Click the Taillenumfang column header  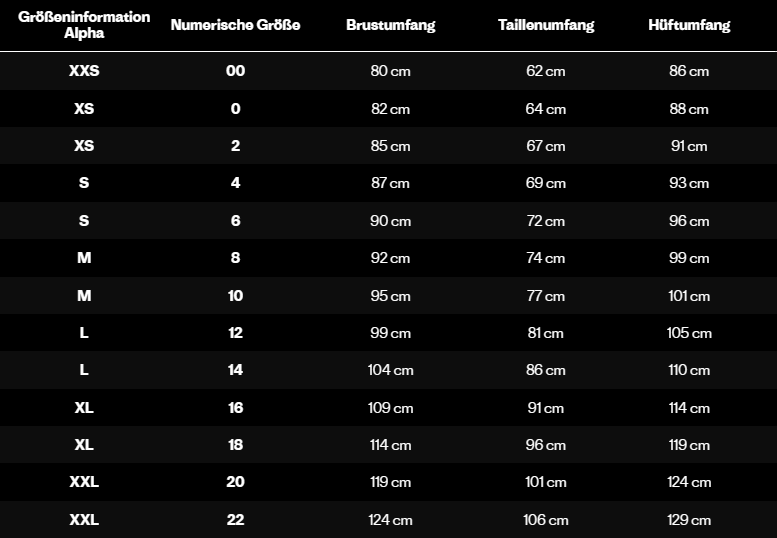click(545, 25)
